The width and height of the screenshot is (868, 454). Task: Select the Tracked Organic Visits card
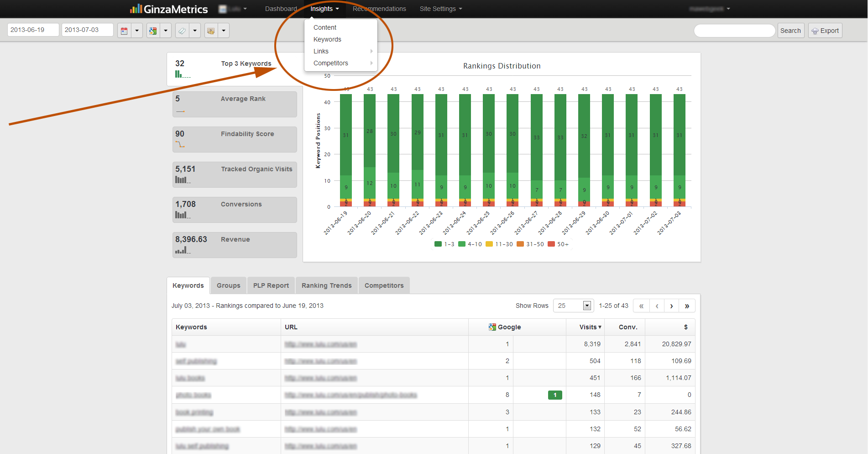click(235, 174)
